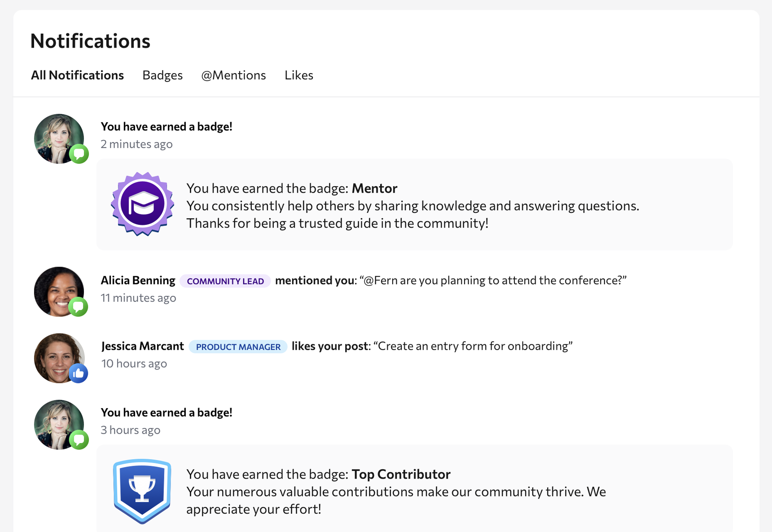
Task: Click the purple Mentor badge icon
Action: [x=142, y=204]
